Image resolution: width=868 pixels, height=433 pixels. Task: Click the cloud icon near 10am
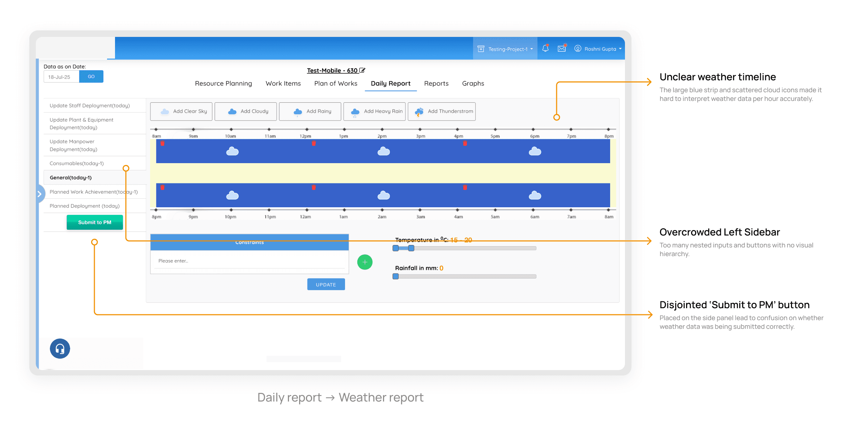coord(232,151)
